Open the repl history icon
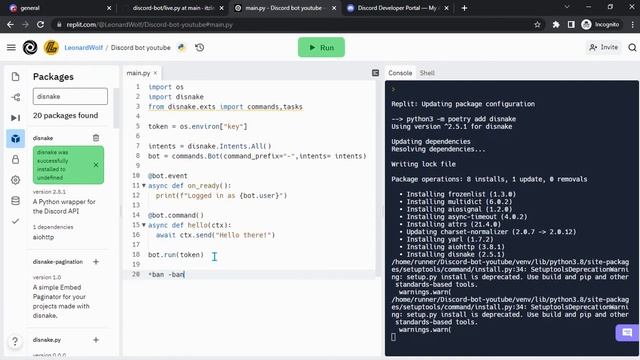 coord(200,48)
